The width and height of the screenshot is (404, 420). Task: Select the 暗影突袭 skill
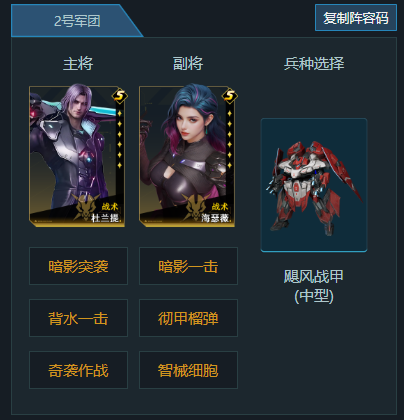point(78,266)
